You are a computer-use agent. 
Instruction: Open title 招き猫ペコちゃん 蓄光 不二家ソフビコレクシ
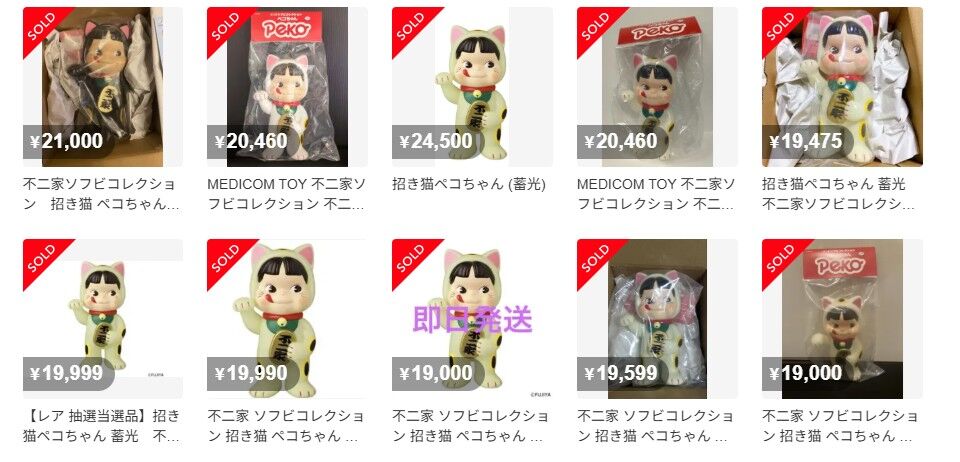point(838,194)
